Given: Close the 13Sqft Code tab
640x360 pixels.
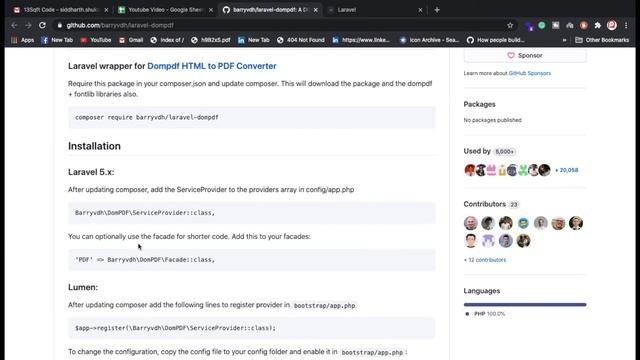Looking at the screenshot, I should pos(106,10).
